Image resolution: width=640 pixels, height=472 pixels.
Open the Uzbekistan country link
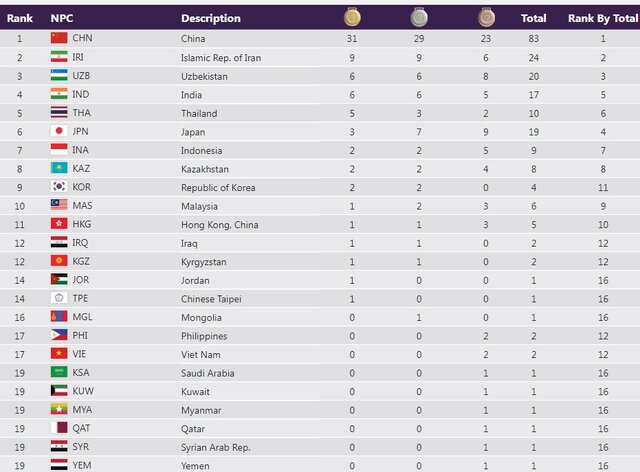click(204, 76)
